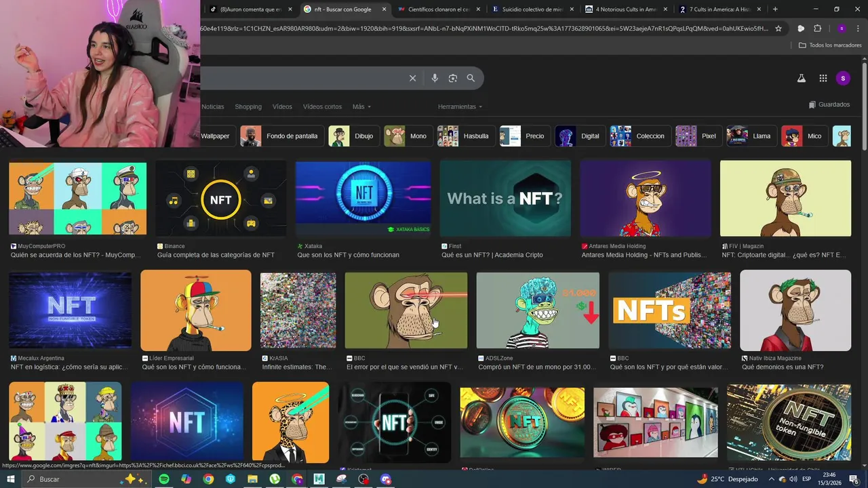Filter images by Precio chip

coord(524,136)
